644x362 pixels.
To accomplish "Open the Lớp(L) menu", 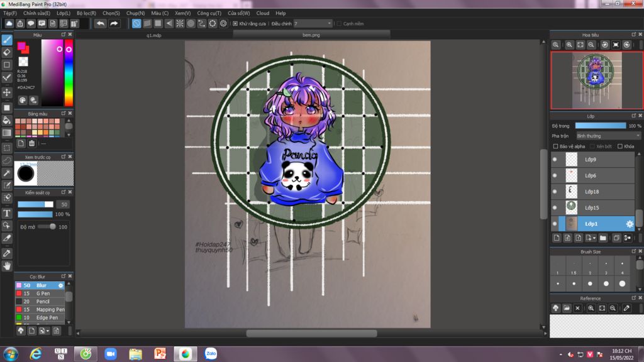I will 64,13.
